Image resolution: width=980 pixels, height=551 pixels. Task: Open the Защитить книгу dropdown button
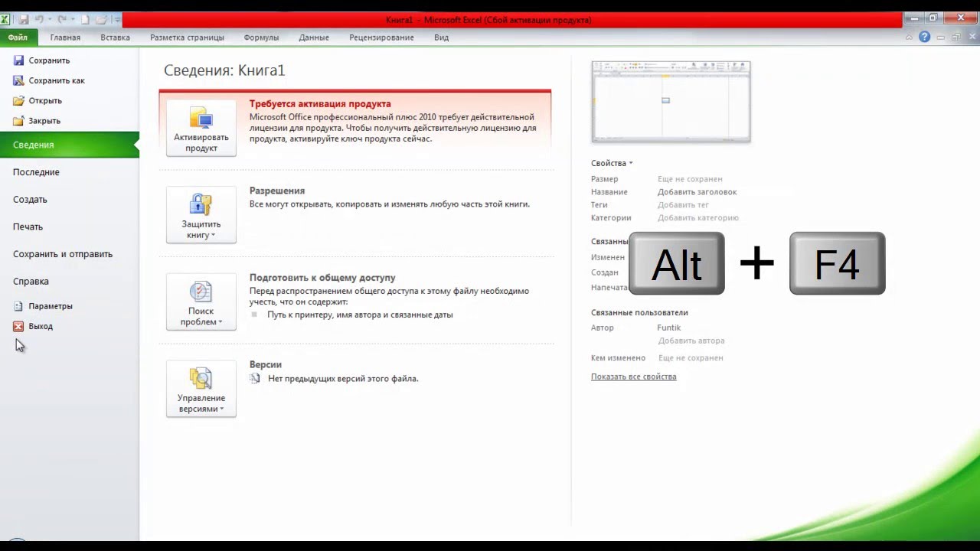(201, 214)
